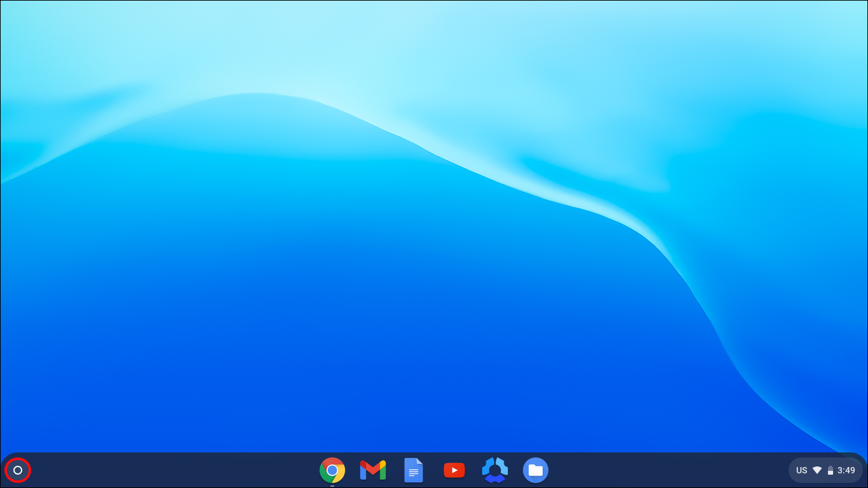Click the battery status icon

pos(830,471)
